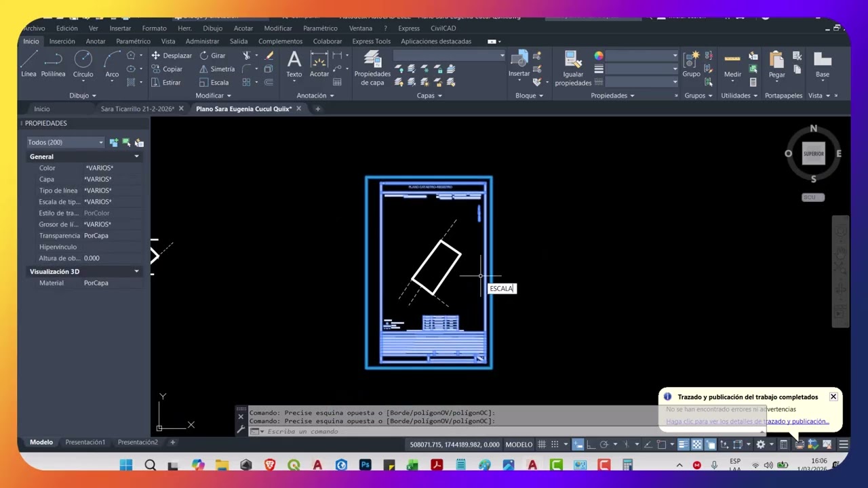
Task: Open Propiedades de capa manager
Action: coord(372,68)
